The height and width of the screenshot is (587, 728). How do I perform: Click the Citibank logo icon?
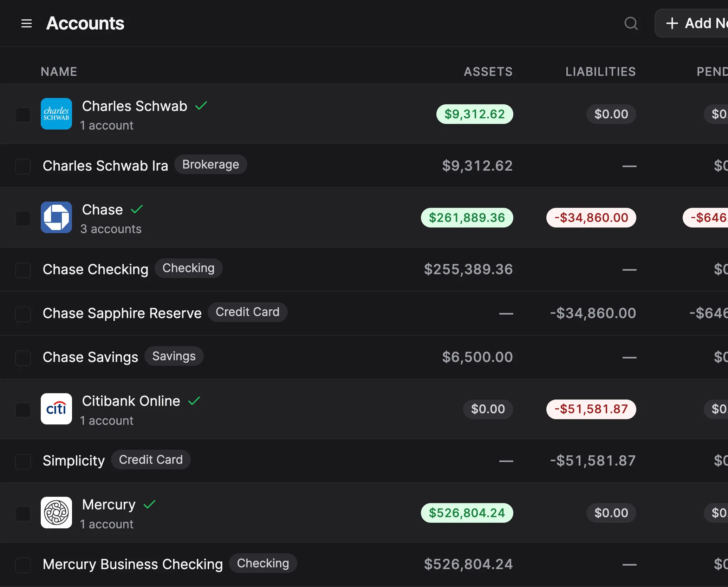[x=56, y=409]
